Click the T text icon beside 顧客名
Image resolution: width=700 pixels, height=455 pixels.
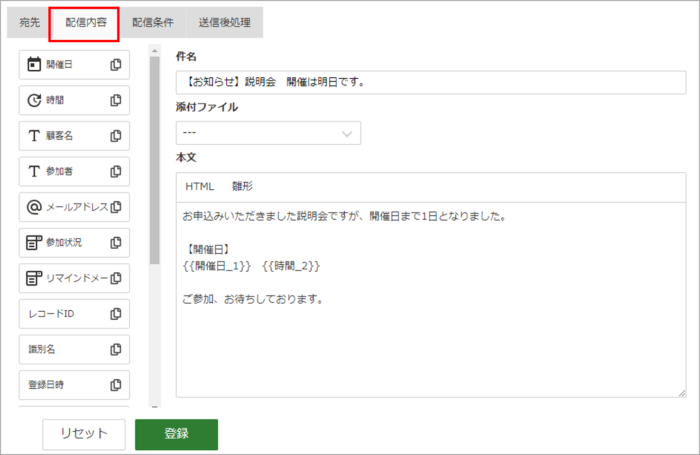(x=34, y=136)
